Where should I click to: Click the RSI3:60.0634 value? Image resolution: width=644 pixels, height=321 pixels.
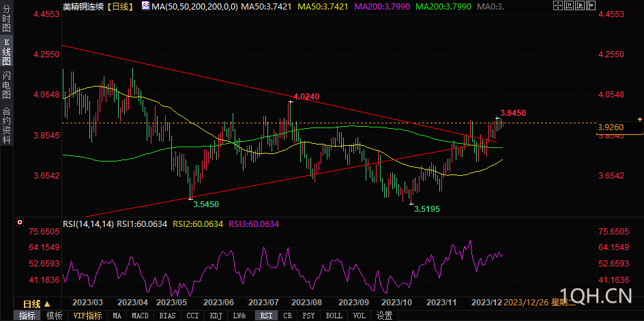[254, 224]
